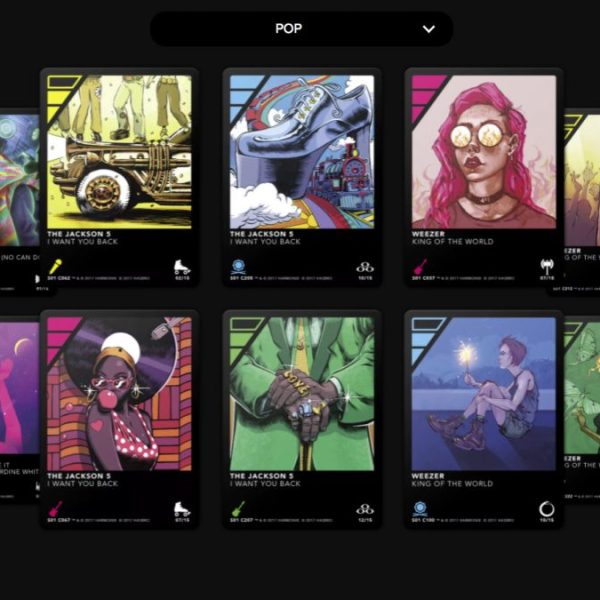The width and height of the screenshot is (600, 600).
Task: Expand genre list using the chevron arrow
Action: (429, 29)
